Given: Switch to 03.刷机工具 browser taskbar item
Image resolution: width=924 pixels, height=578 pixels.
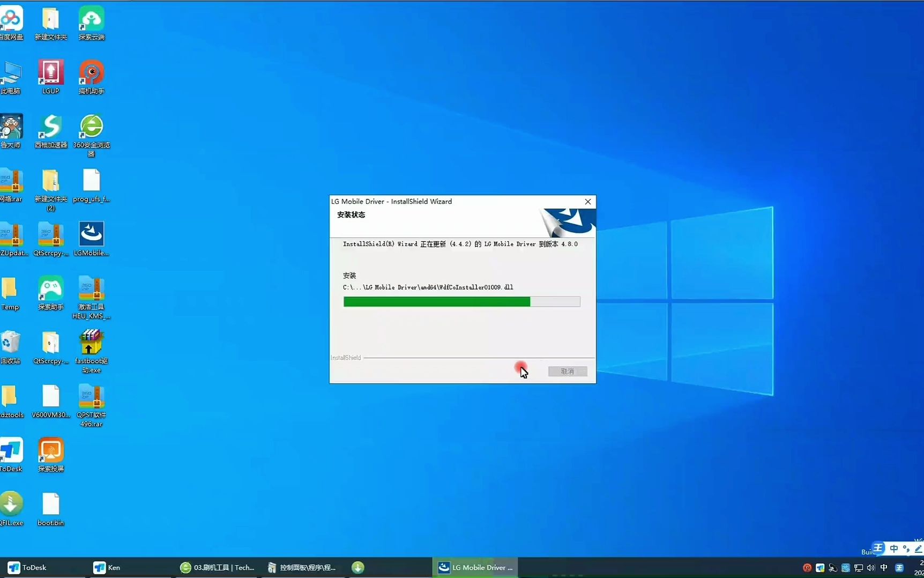Looking at the screenshot, I should [x=217, y=567].
